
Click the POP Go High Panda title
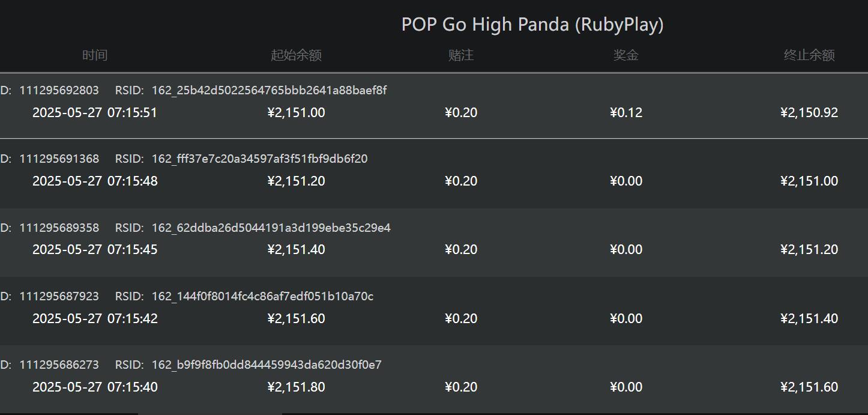tap(532, 25)
